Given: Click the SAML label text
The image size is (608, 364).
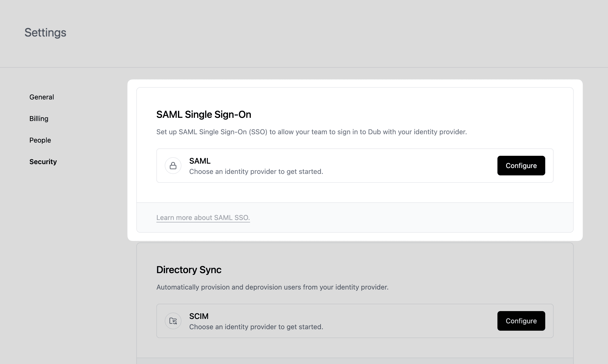Looking at the screenshot, I should (x=200, y=161).
